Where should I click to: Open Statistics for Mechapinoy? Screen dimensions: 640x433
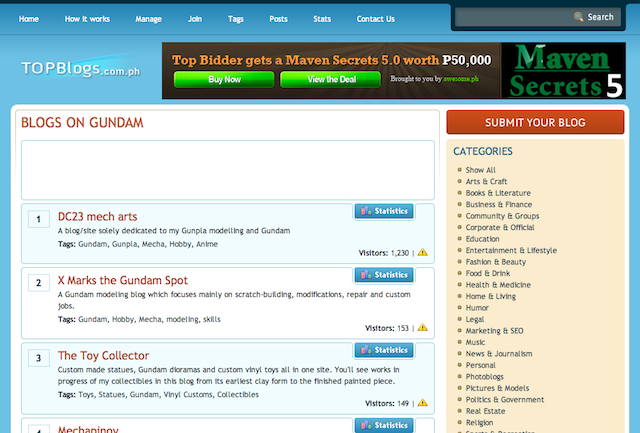[384, 425]
